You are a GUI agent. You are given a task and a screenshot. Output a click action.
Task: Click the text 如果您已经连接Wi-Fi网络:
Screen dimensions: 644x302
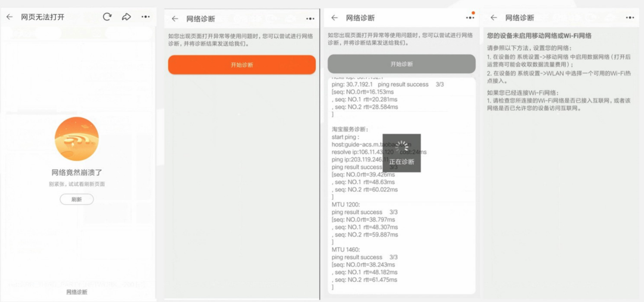(523, 92)
